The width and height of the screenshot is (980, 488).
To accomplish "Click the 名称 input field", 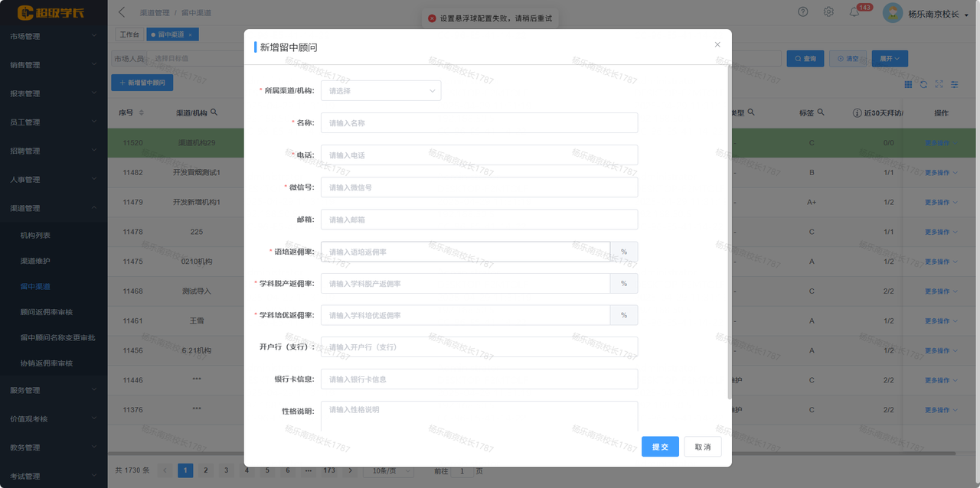I will coord(479,123).
